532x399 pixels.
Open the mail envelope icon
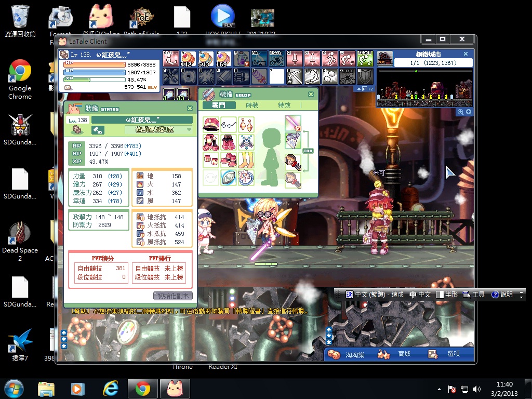(x=68, y=87)
